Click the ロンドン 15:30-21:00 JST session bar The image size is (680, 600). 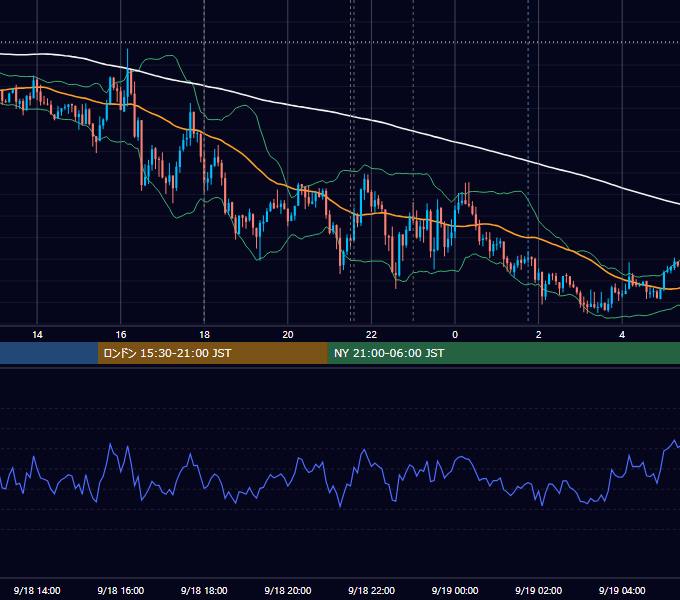click(212, 353)
